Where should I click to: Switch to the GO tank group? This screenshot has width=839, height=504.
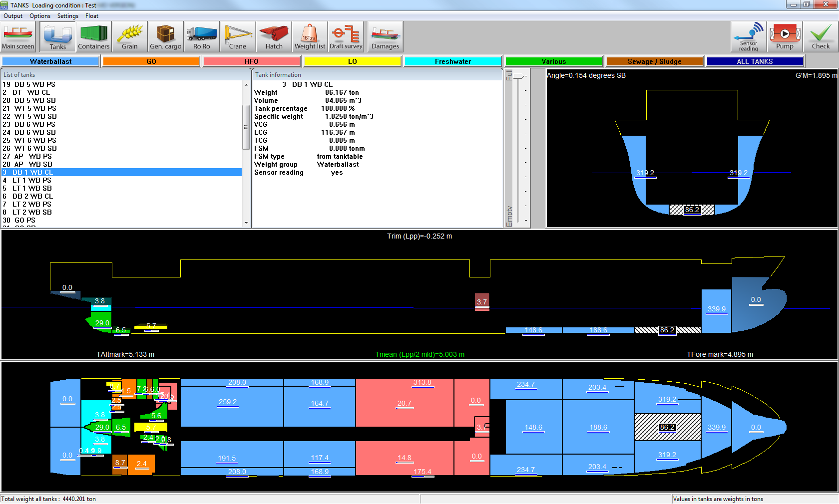pyautogui.click(x=151, y=61)
